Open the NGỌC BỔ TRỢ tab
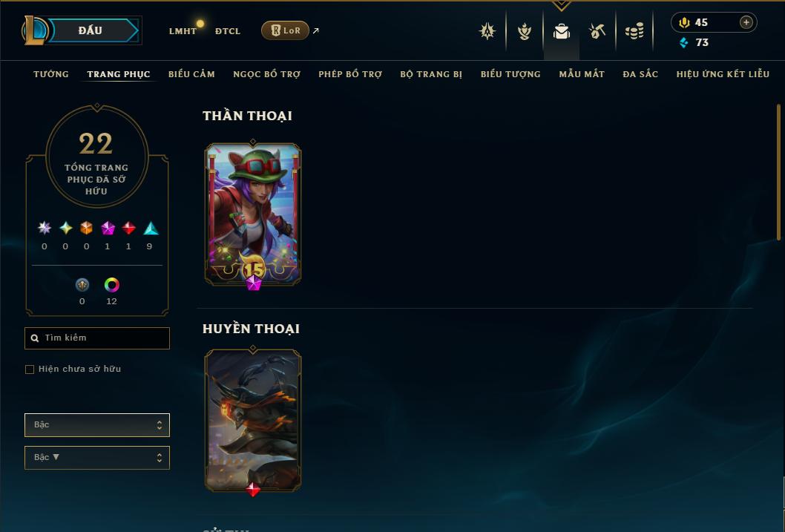 pyautogui.click(x=266, y=74)
